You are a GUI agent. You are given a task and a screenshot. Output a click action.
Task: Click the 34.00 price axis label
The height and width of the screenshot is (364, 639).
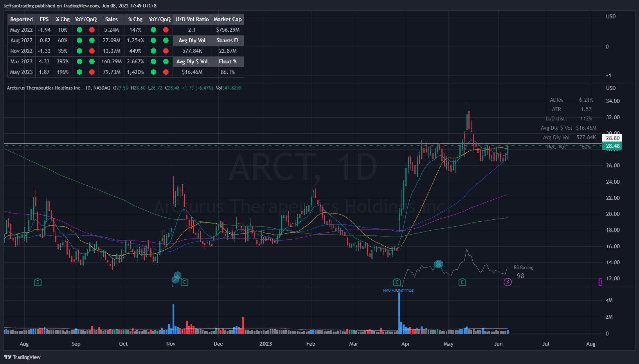tap(613, 101)
